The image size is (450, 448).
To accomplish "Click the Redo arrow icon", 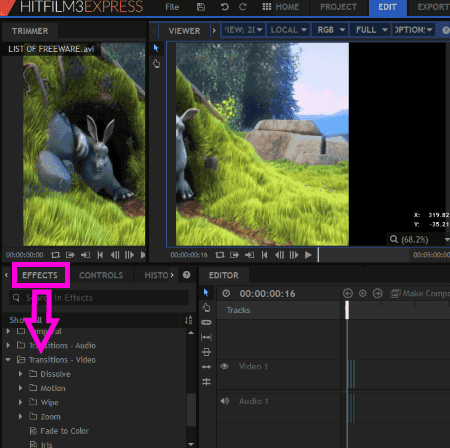I will click(243, 7).
